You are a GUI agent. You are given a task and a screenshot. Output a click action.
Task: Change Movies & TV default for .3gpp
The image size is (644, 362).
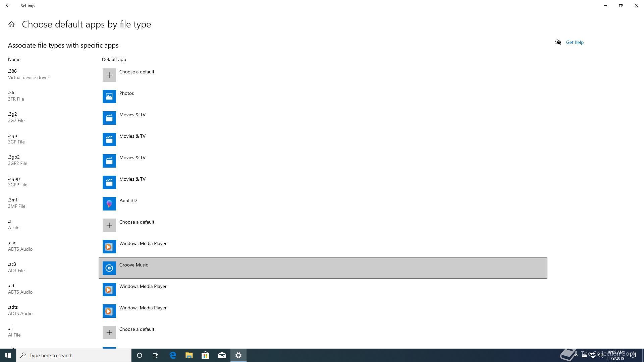click(323, 182)
